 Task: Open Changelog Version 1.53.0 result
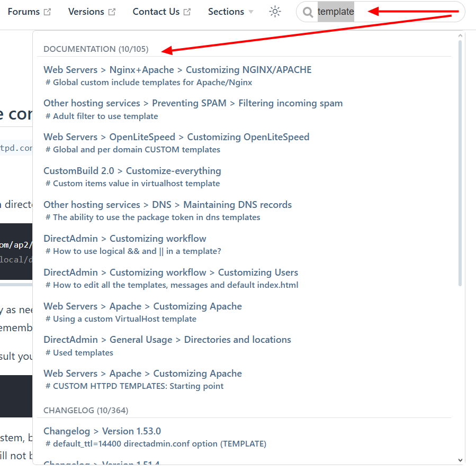tap(102, 431)
